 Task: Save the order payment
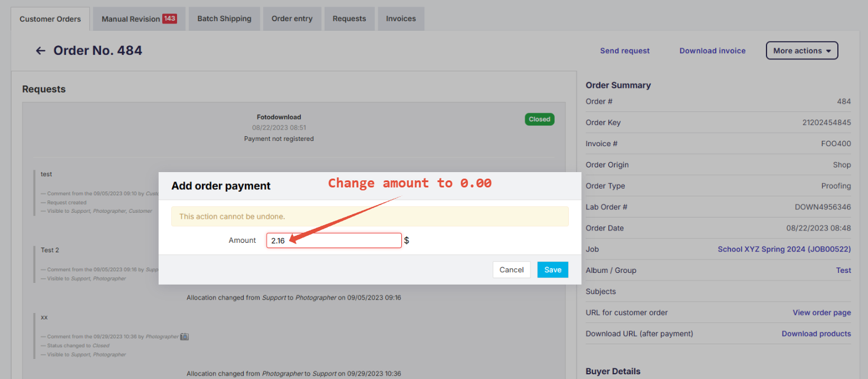(x=552, y=269)
